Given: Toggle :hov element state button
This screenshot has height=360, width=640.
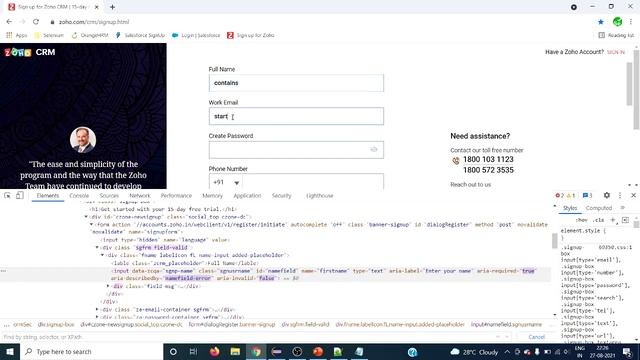Looking at the screenshot, I should tap(581, 220).
